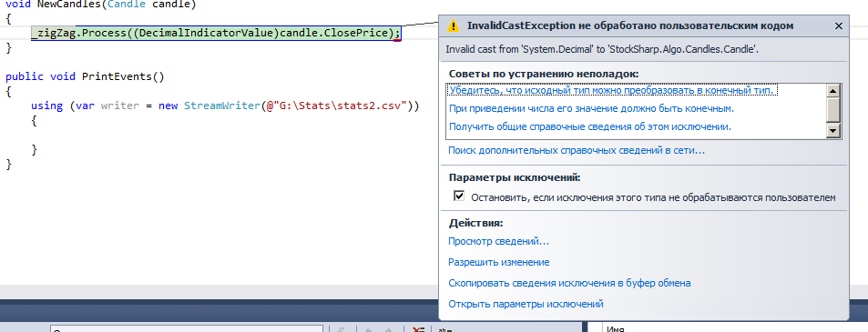
Task: Open tip 'Убедитесь, что исходный тип можно преобразовать'
Action: 613,89
